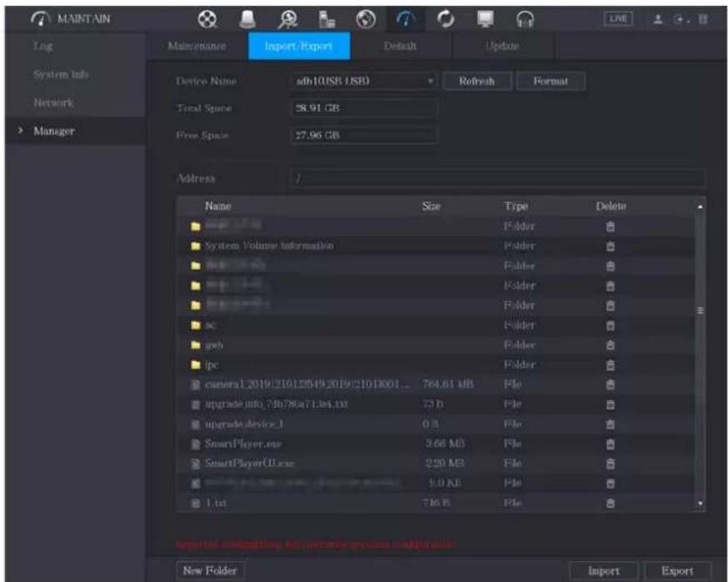Delete SmartPlayer.exe with its trash icon
The image size is (728, 582).
tap(610, 444)
